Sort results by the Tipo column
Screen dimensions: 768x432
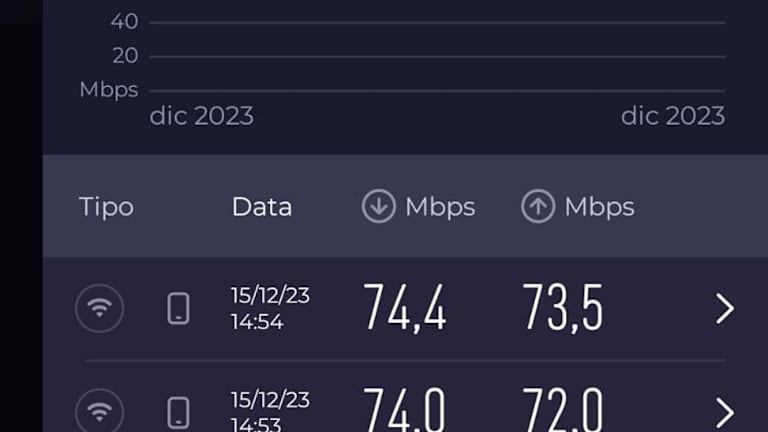106,207
